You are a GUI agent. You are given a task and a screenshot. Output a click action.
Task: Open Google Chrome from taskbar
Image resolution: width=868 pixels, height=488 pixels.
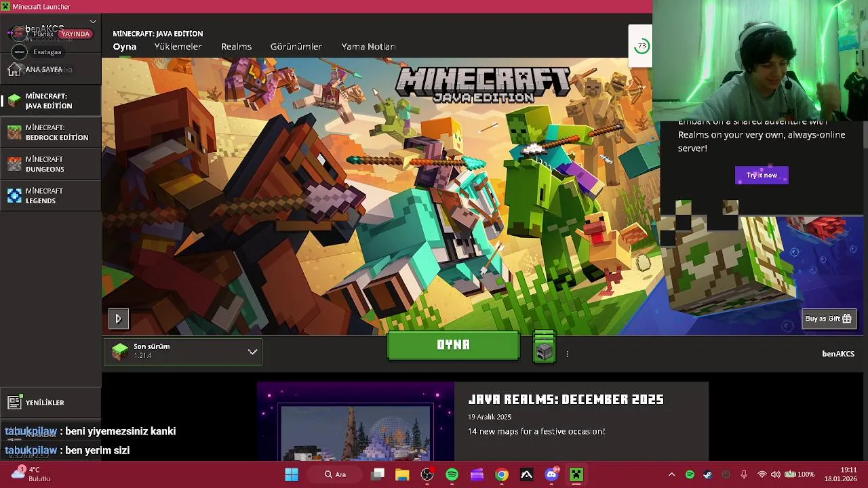pos(502,474)
